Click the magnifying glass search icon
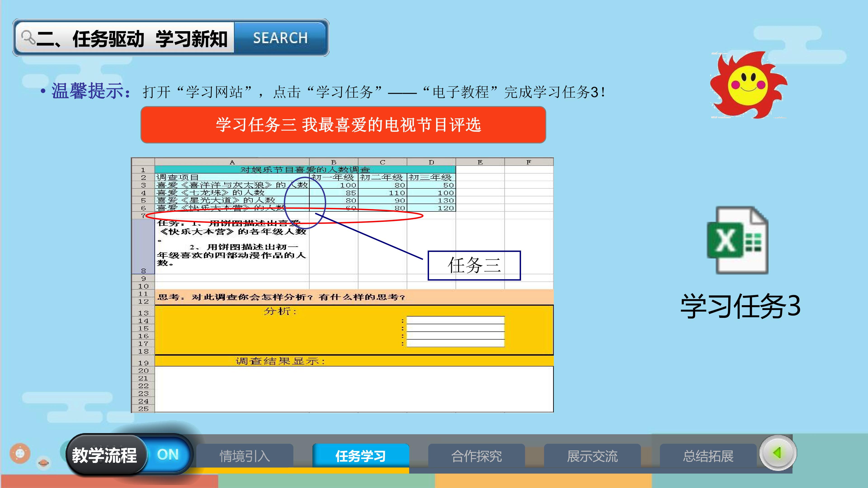 pyautogui.click(x=28, y=37)
